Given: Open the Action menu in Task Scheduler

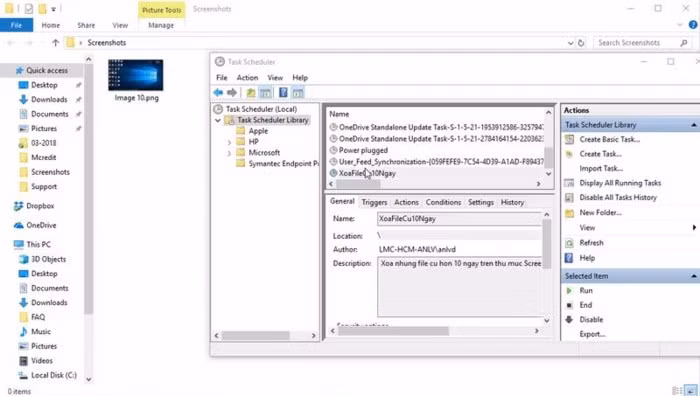Looking at the screenshot, I should click(x=247, y=78).
